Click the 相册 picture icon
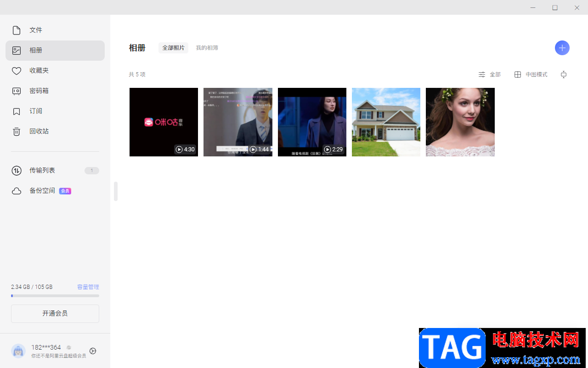 coord(17,51)
